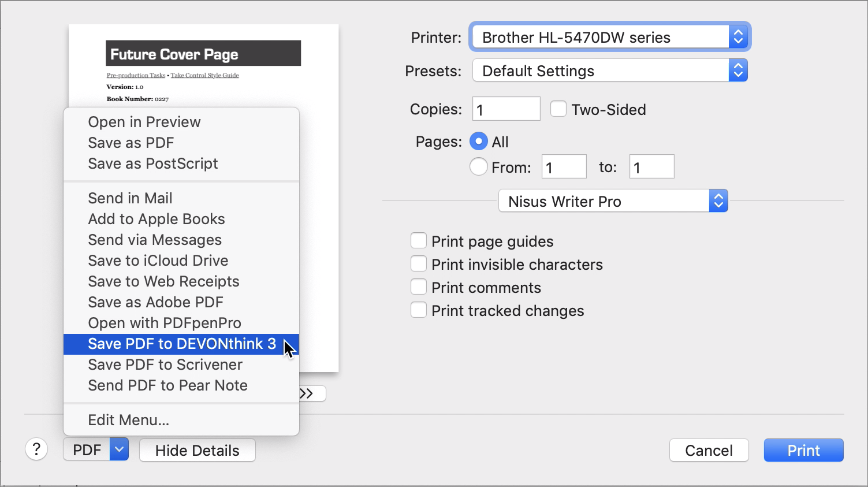Choose Send in Mail menu item
868x487 pixels.
181,198
